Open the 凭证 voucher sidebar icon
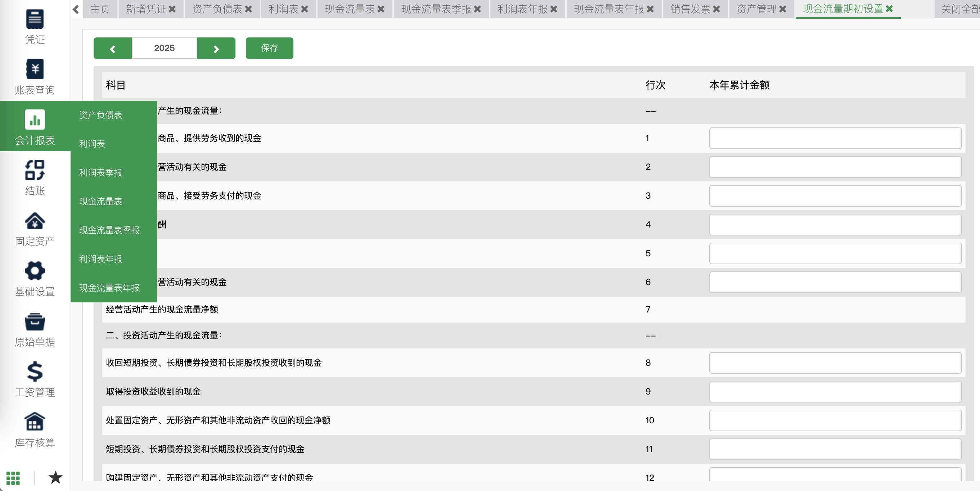Image resolution: width=980 pixels, height=491 pixels. point(35,19)
